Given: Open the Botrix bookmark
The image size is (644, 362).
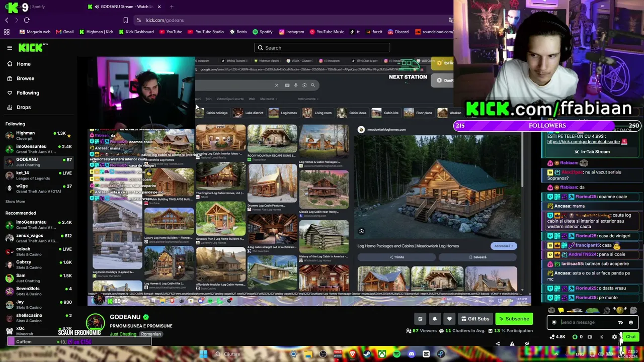Looking at the screenshot, I should [238, 32].
